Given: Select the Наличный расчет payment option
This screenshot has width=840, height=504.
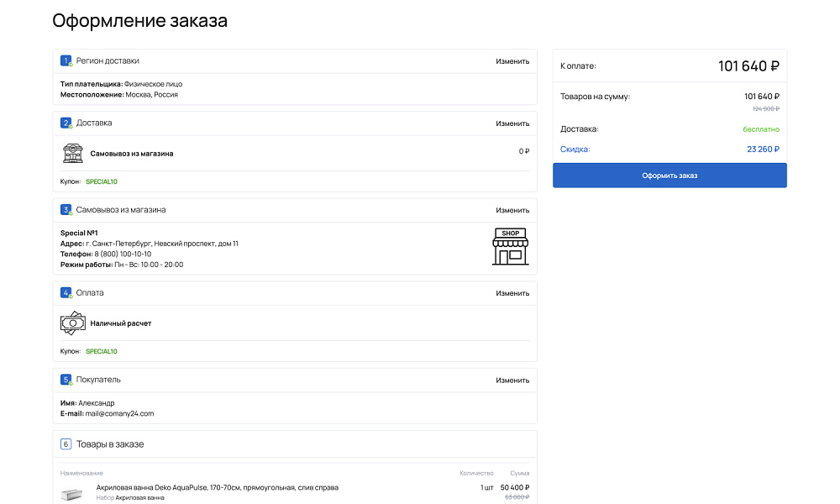Looking at the screenshot, I should pos(121,323).
